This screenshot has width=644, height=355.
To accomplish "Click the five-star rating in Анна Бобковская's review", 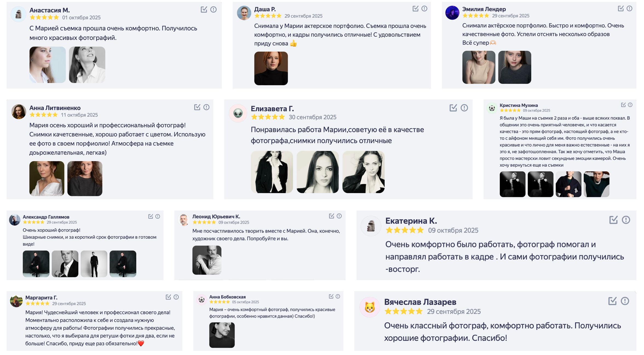I will (219, 302).
